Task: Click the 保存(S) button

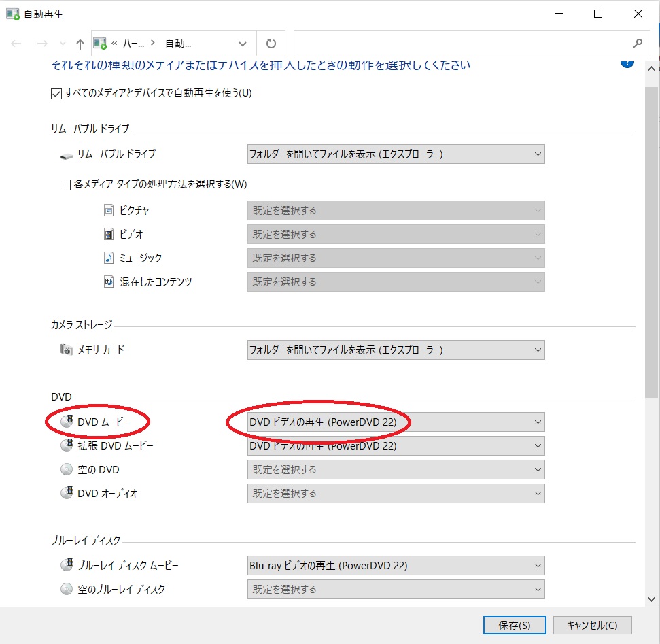Action: click(x=515, y=626)
